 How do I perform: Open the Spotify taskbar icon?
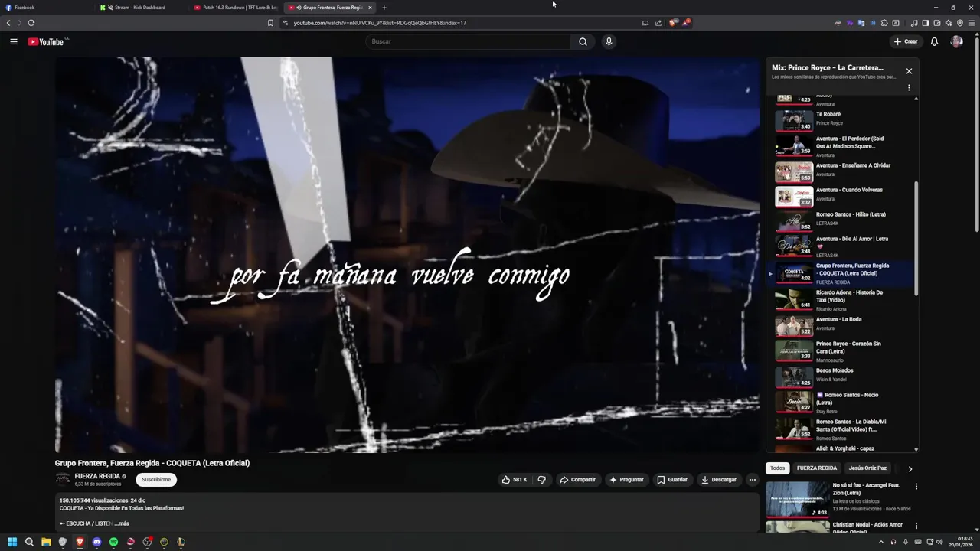(x=113, y=542)
